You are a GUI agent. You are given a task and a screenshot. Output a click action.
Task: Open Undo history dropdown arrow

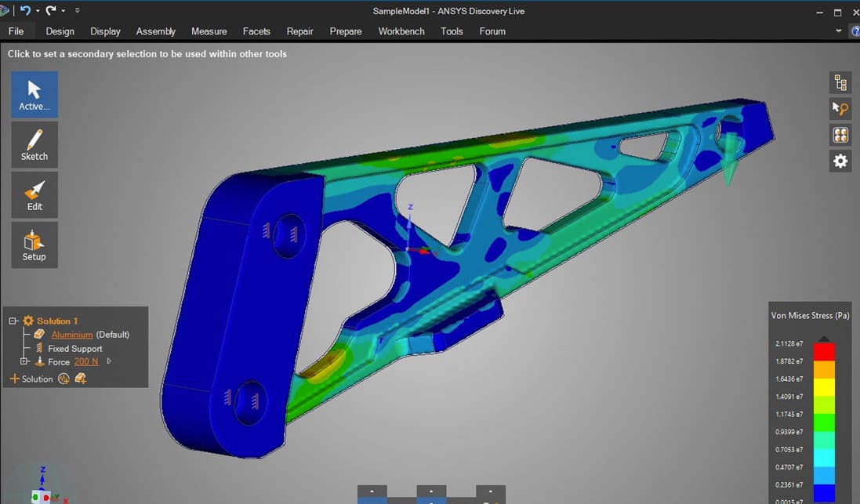click(x=38, y=11)
